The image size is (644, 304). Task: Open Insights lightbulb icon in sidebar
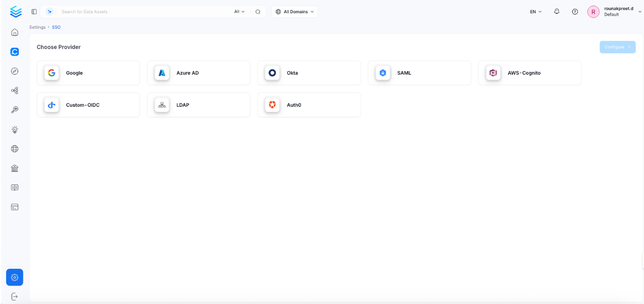(x=15, y=129)
